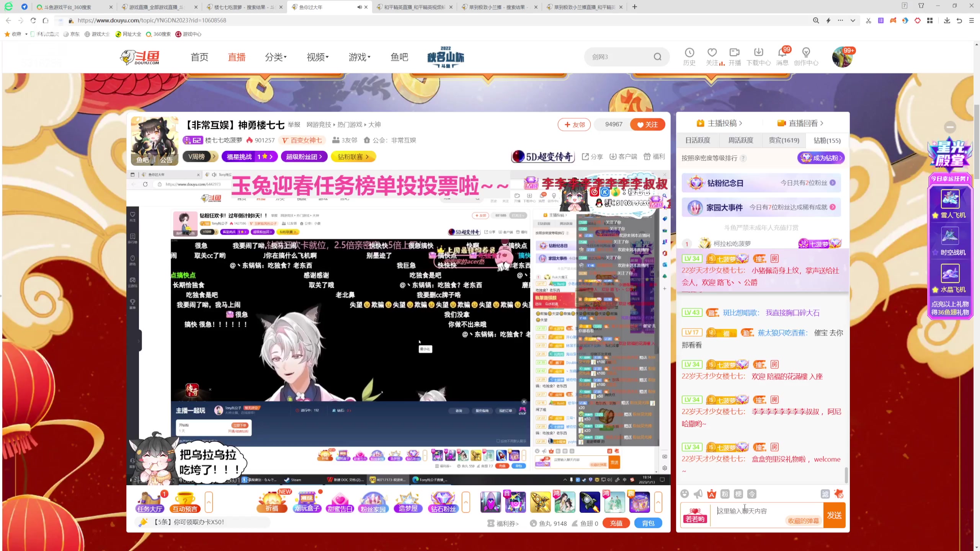The height and width of the screenshot is (551, 980).
Task: Open the 祈福 blessing icon
Action: (272, 502)
